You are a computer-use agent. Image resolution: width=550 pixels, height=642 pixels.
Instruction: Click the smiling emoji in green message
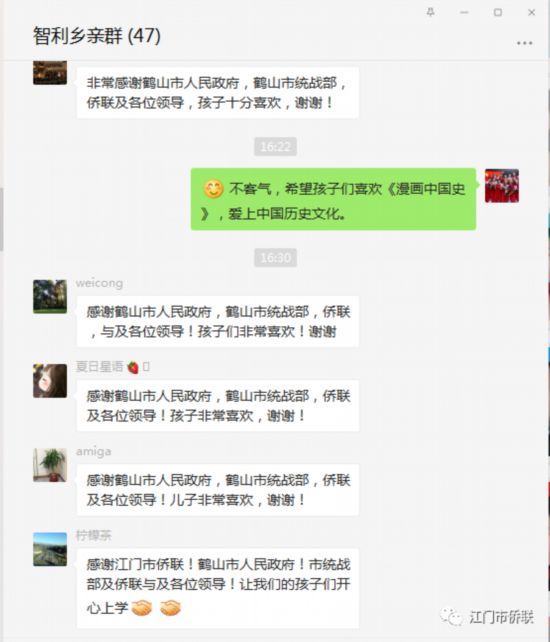(213, 189)
